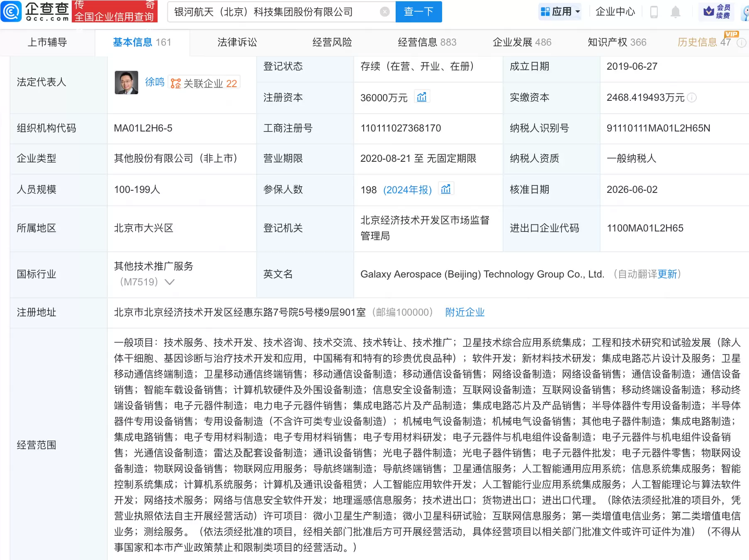Select the paid-in capital 2468.419493万元 value
This screenshot has height=560, width=749.
[645, 97]
